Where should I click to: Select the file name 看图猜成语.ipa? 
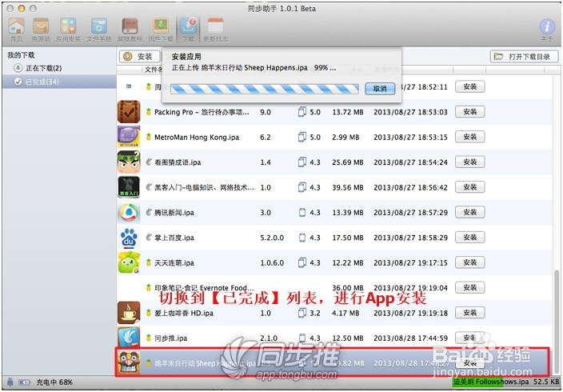click(x=178, y=162)
